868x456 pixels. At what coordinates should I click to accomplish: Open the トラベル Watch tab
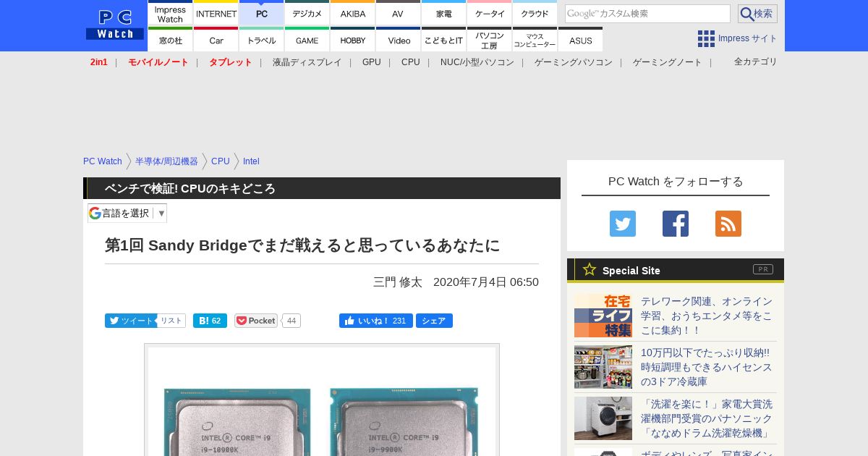pos(262,39)
